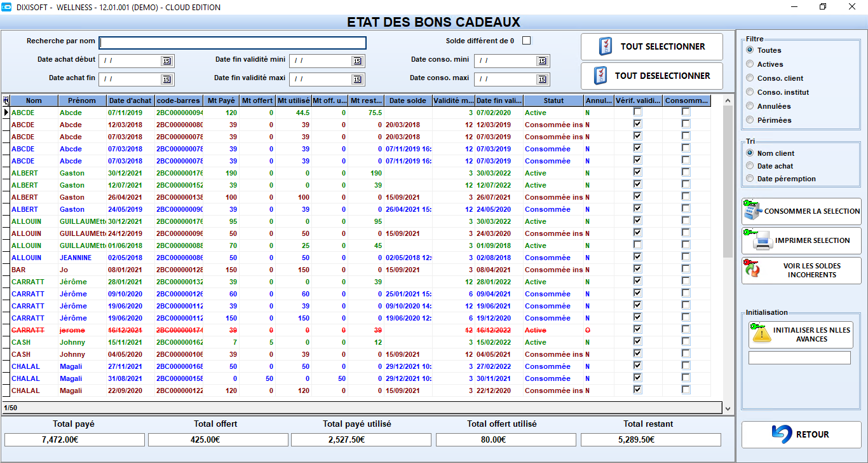Image resolution: width=868 pixels, height=463 pixels.
Task: Click CONSOMMER LA SELECTION button
Action: (x=801, y=211)
